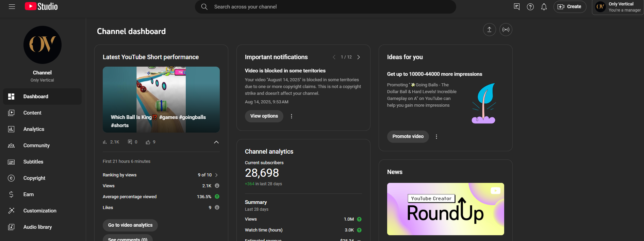Open Earn in the sidebar
Image resolution: width=644 pixels, height=241 pixels.
click(43, 194)
